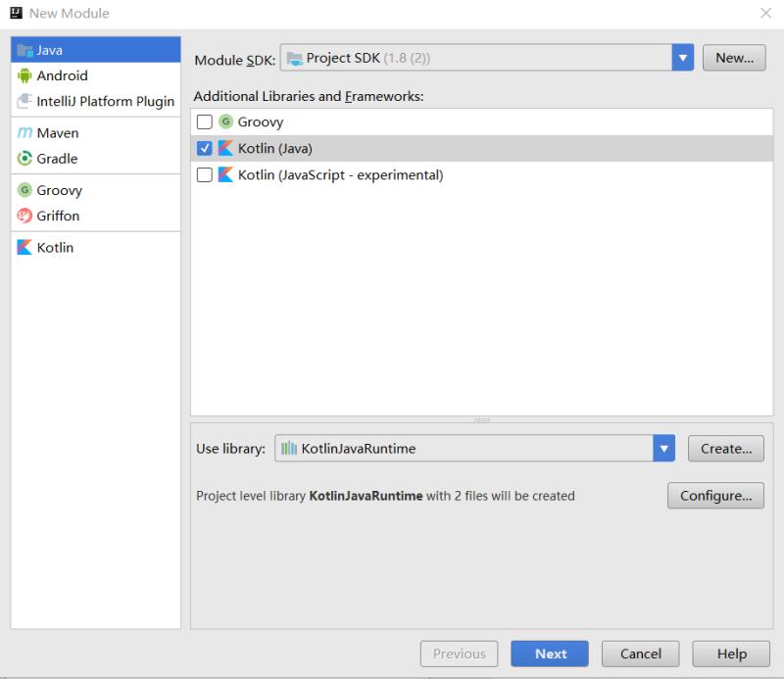Click the Maven 'm' icon
The image size is (784, 679).
24,133
